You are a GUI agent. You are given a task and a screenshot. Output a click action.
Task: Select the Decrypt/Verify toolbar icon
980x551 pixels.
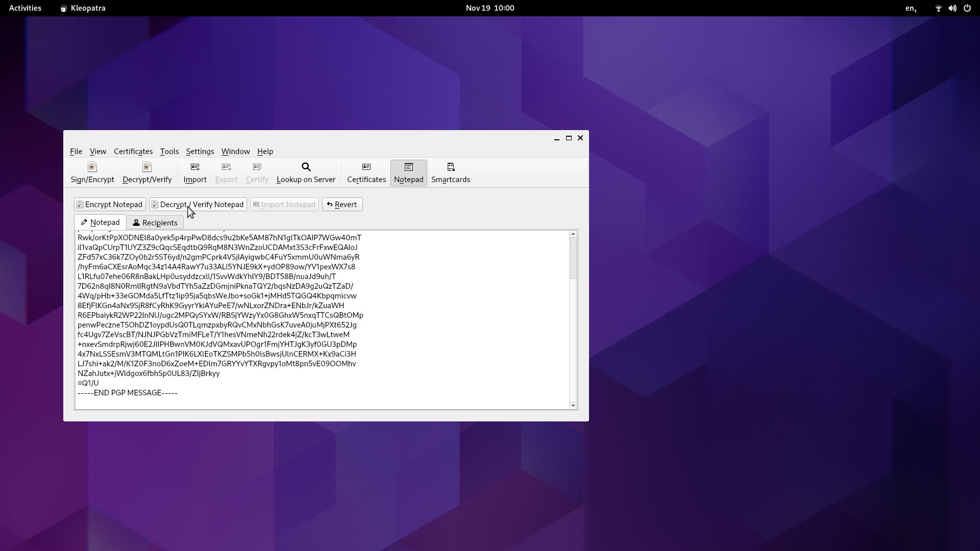pos(146,172)
